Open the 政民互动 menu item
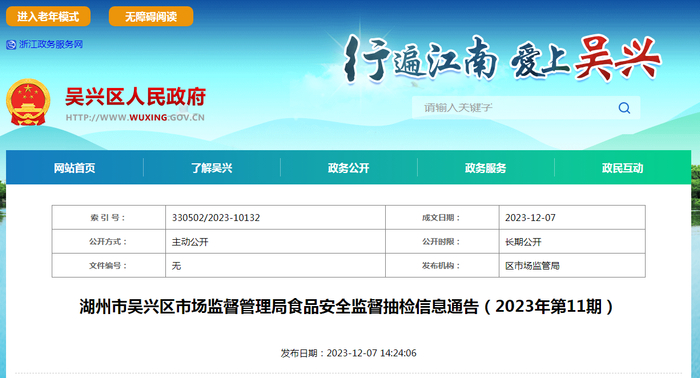The width and height of the screenshot is (700, 378). pos(623,168)
